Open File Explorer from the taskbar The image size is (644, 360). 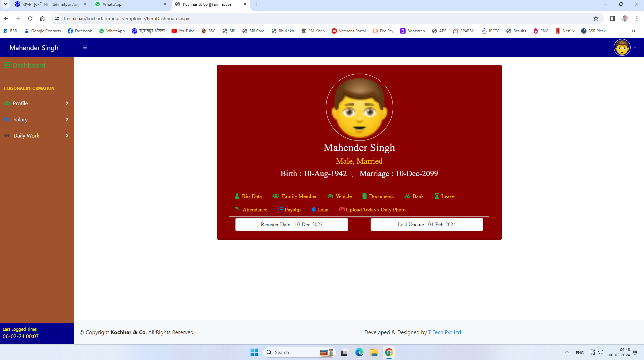pos(374,352)
